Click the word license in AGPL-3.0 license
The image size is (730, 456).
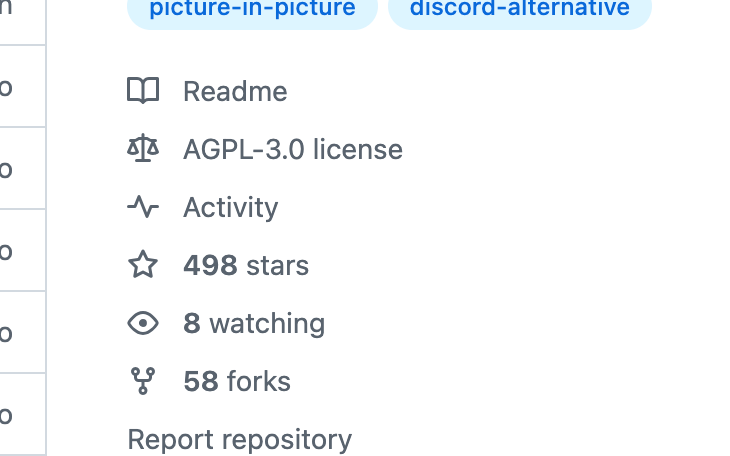358,150
